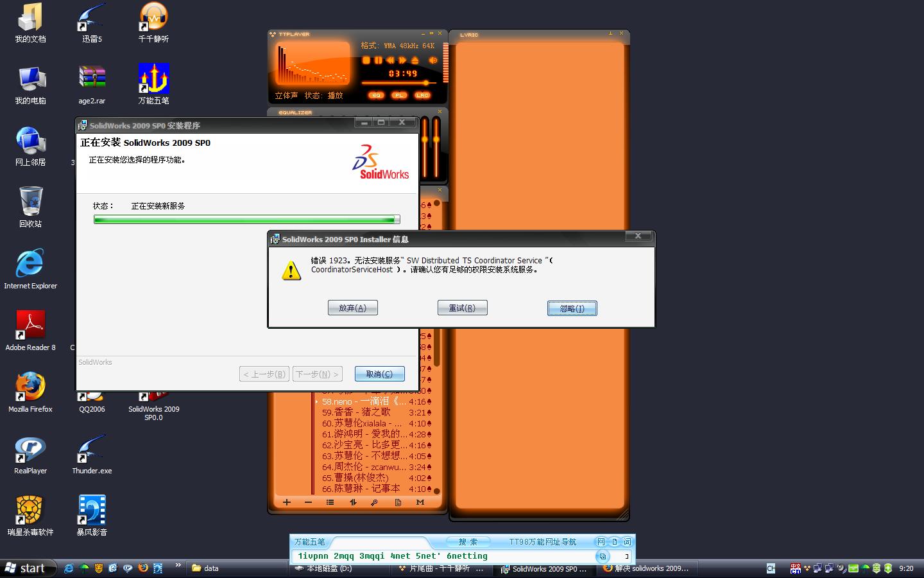Select Mozilla Firefox desktop icon
Screen dimensions: 924x578
30,393
